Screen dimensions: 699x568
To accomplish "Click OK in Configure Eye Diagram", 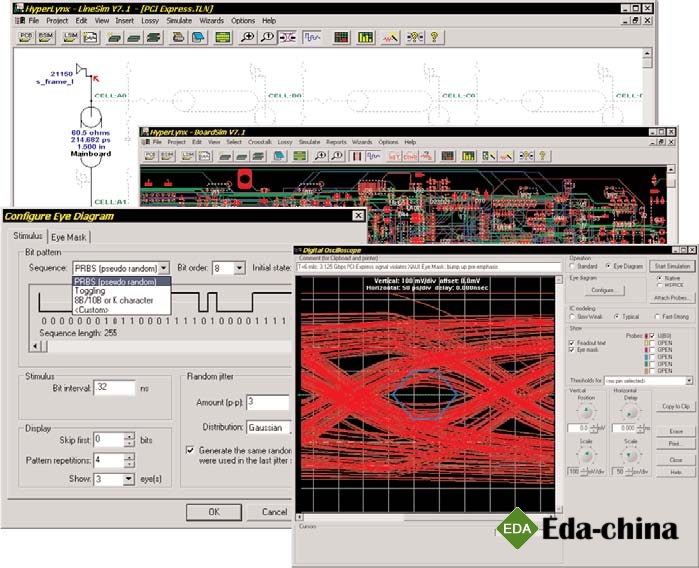I will click(214, 512).
